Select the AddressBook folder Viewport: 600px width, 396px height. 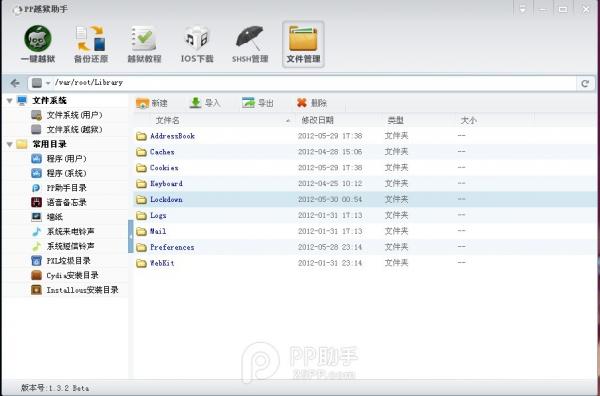tap(172, 136)
